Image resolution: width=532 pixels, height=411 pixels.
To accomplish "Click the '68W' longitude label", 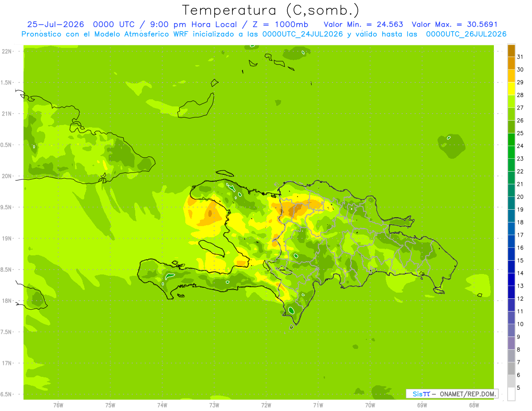I will [474, 405].
